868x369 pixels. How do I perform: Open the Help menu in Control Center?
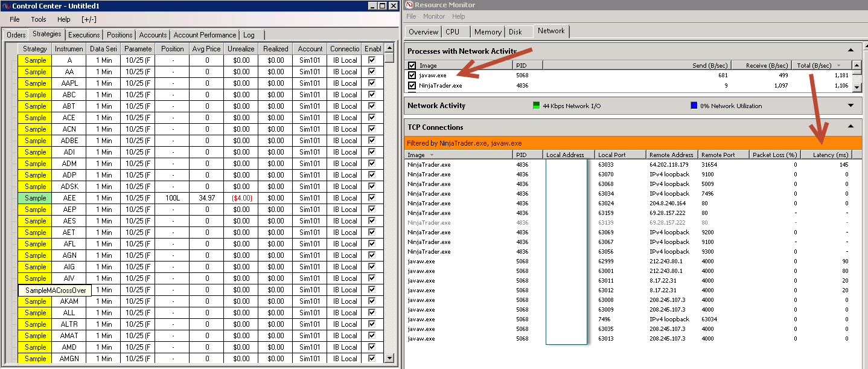tap(64, 19)
